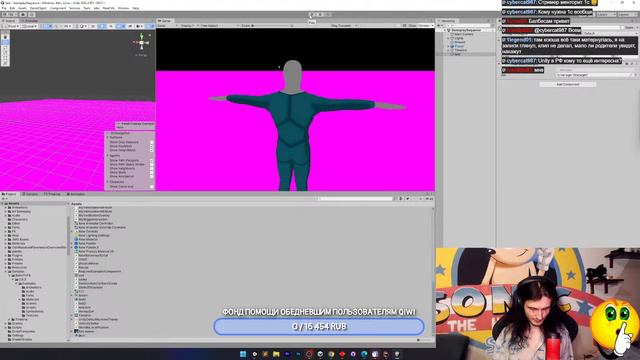The height and width of the screenshot is (360, 640).
Task: Open the File menu
Action: [x=4, y=8]
